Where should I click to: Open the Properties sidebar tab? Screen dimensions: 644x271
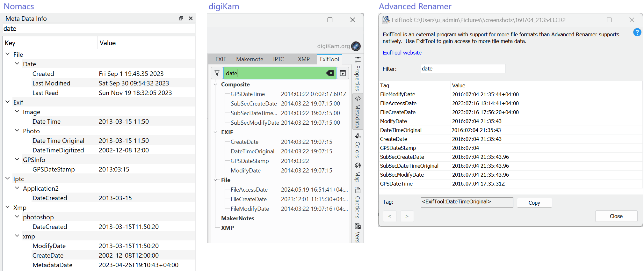click(x=358, y=74)
